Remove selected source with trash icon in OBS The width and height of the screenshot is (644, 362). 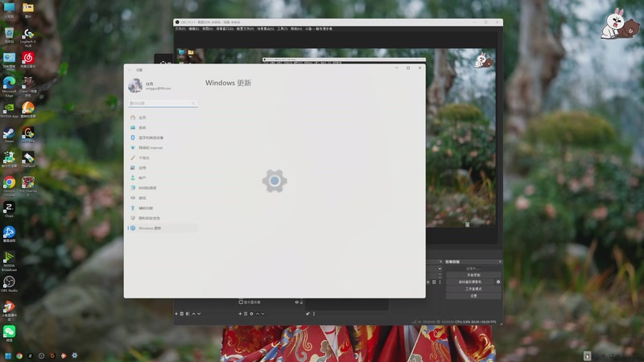pyautogui.click(x=246, y=314)
